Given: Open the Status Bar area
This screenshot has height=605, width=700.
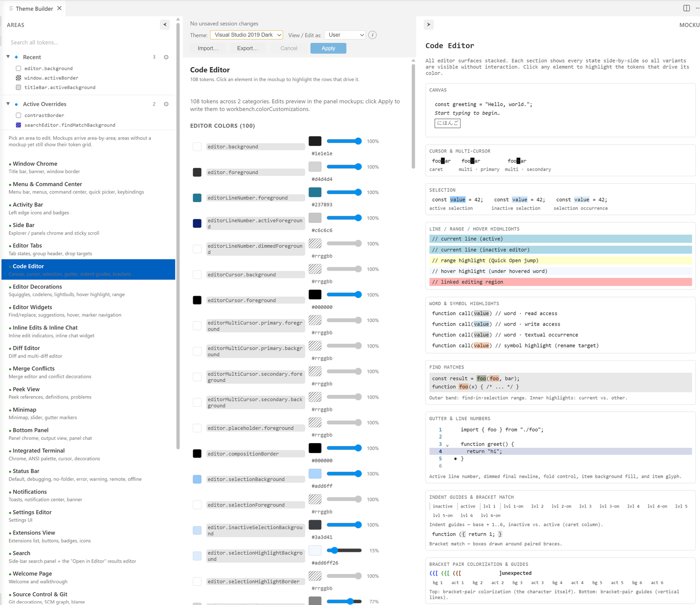Looking at the screenshot, I should [x=89, y=475].
